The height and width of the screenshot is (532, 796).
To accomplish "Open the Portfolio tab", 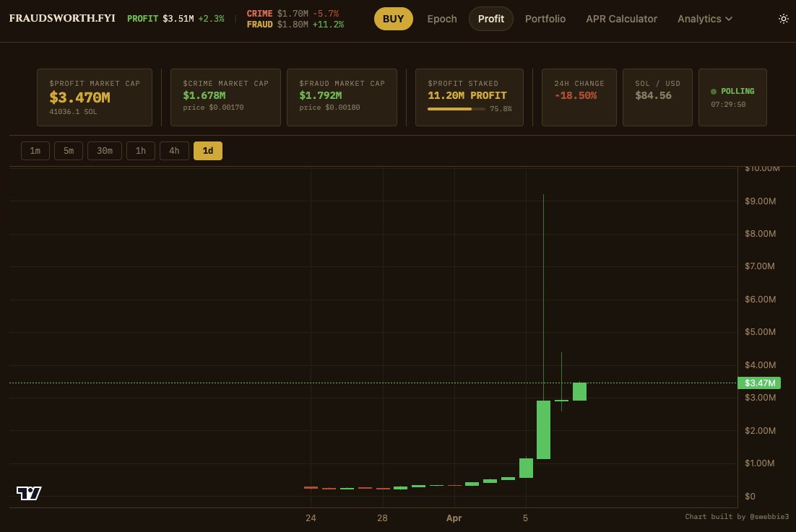I will pyautogui.click(x=545, y=19).
